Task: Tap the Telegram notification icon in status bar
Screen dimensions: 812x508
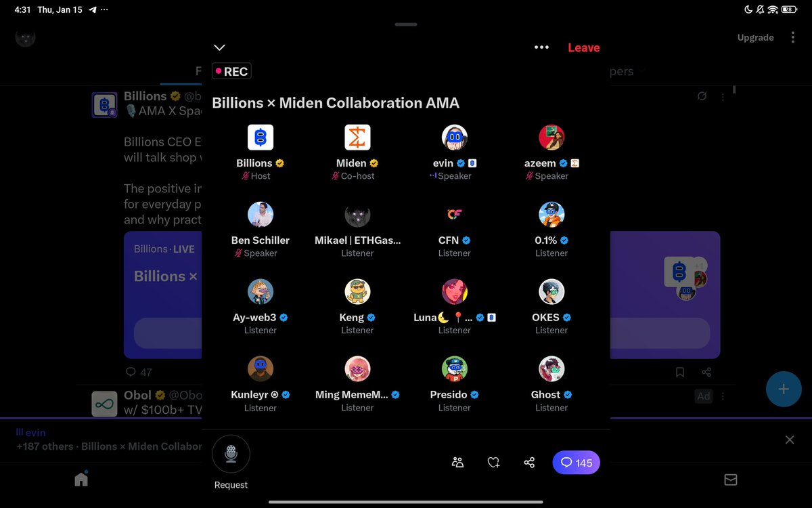Action: coord(92,10)
